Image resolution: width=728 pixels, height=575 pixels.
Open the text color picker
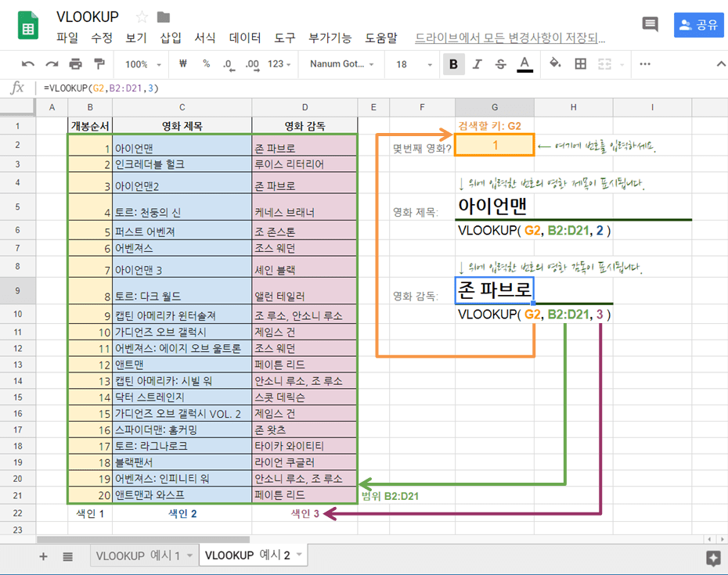[x=523, y=64]
